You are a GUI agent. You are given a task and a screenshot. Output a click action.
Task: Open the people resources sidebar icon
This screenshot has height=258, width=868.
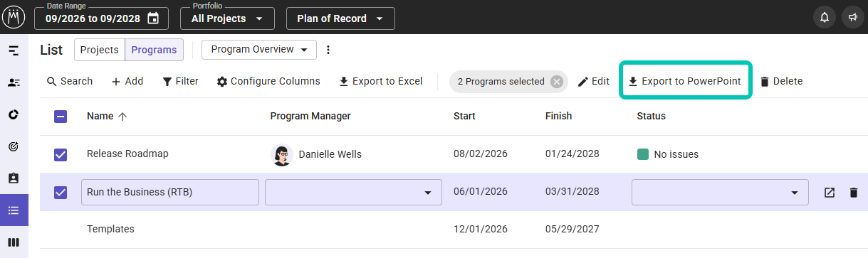point(14,82)
